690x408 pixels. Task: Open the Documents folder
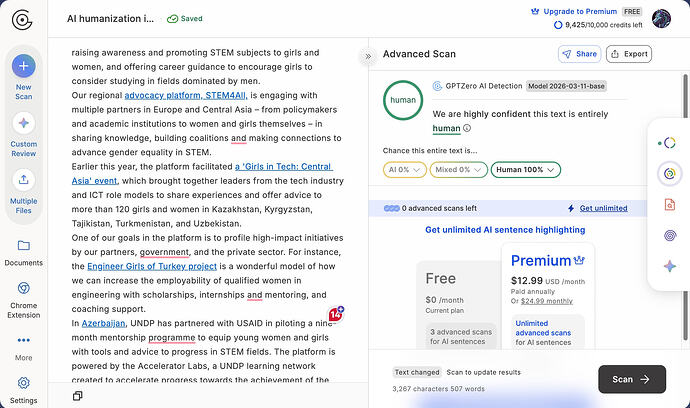pyautogui.click(x=24, y=253)
